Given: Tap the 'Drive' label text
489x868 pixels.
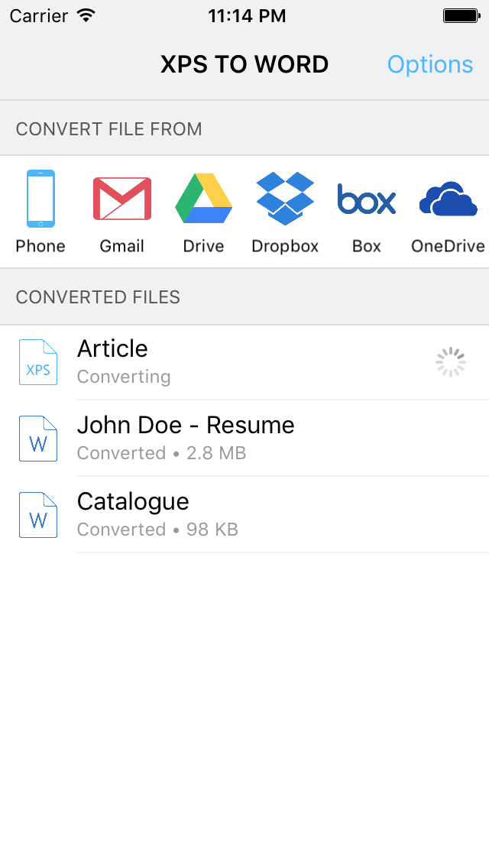Looking at the screenshot, I should [203, 246].
